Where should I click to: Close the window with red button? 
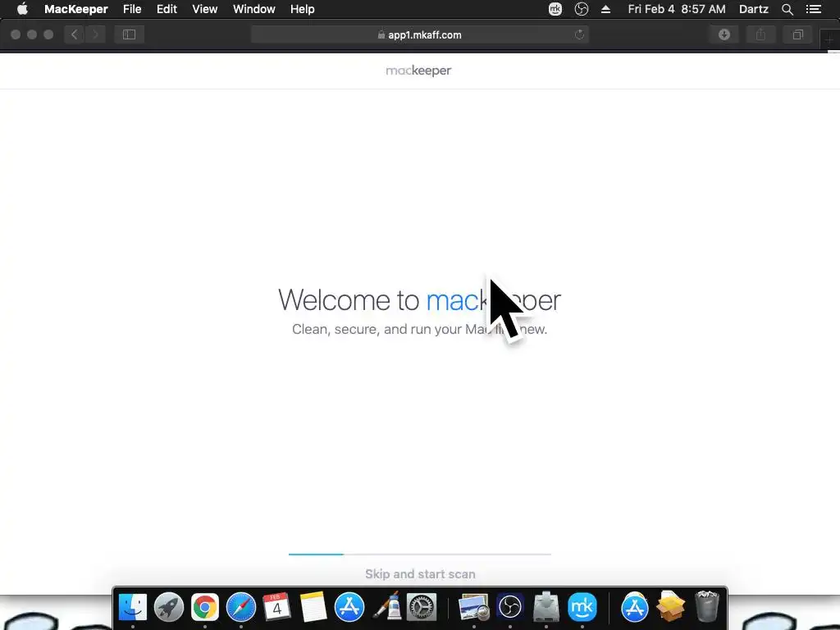pyautogui.click(x=16, y=34)
